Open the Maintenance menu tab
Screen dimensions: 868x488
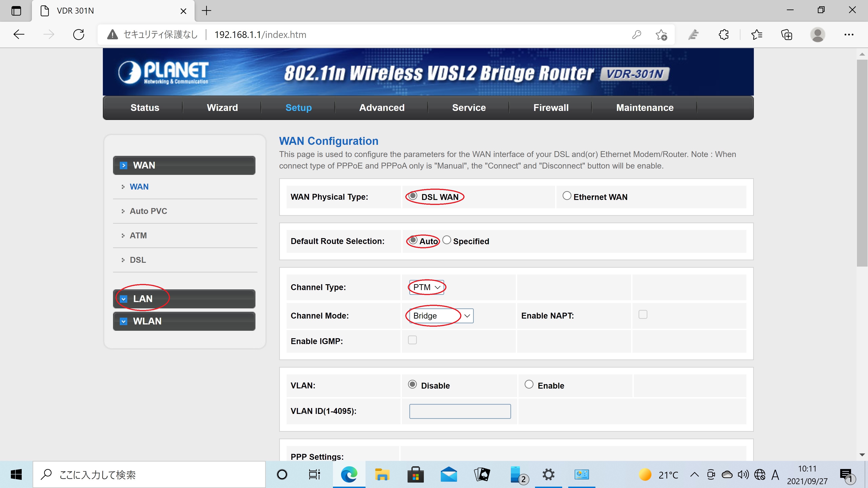(x=645, y=108)
